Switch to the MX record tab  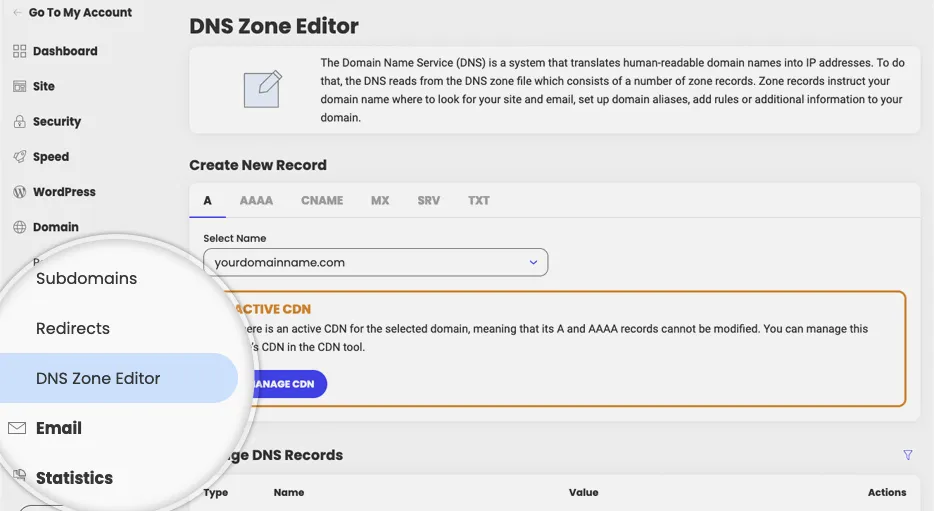pos(380,201)
